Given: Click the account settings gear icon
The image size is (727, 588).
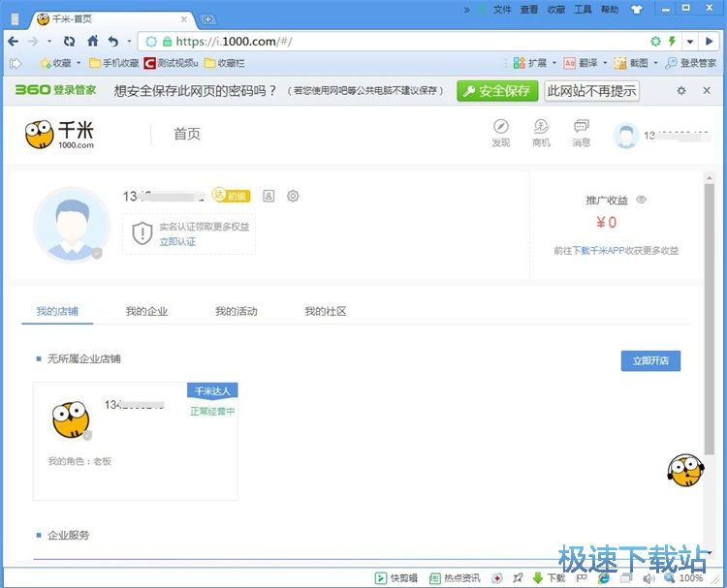Looking at the screenshot, I should (x=293, y=196).
